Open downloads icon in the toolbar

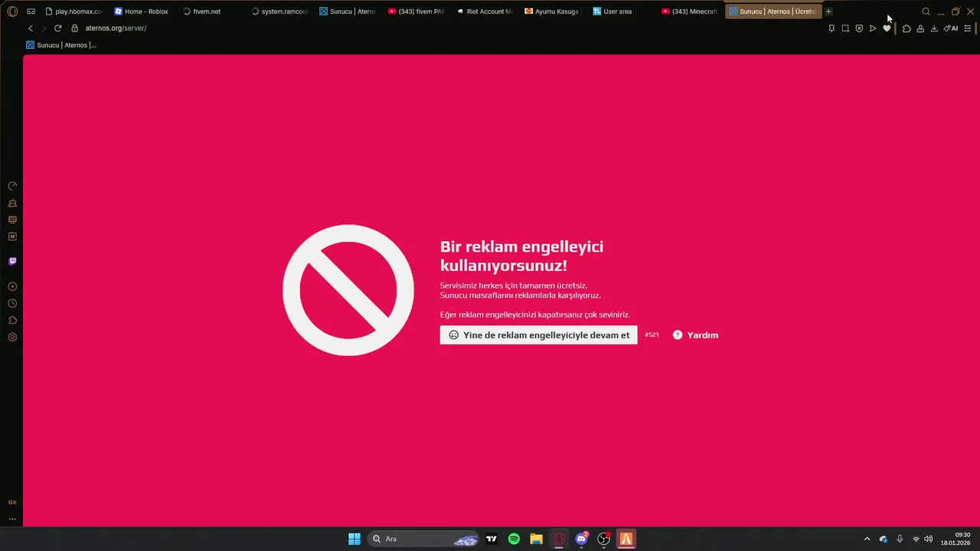coord(934,28)
